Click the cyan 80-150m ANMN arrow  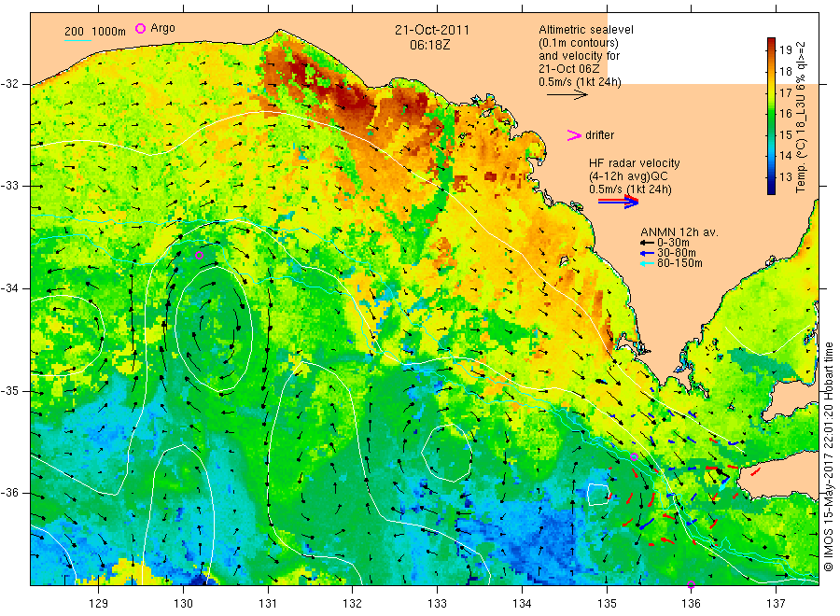[647, 263]
